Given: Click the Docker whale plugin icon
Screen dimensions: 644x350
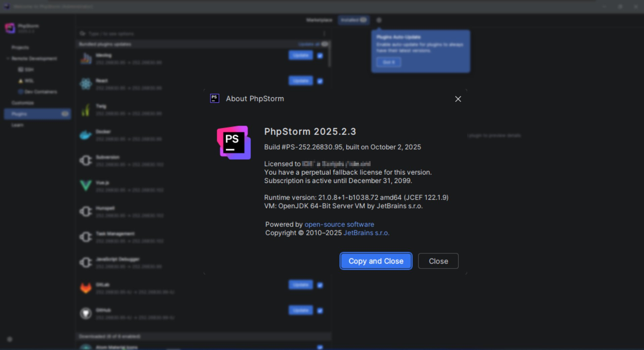Looking at the screenshot, I should [86, 135].
